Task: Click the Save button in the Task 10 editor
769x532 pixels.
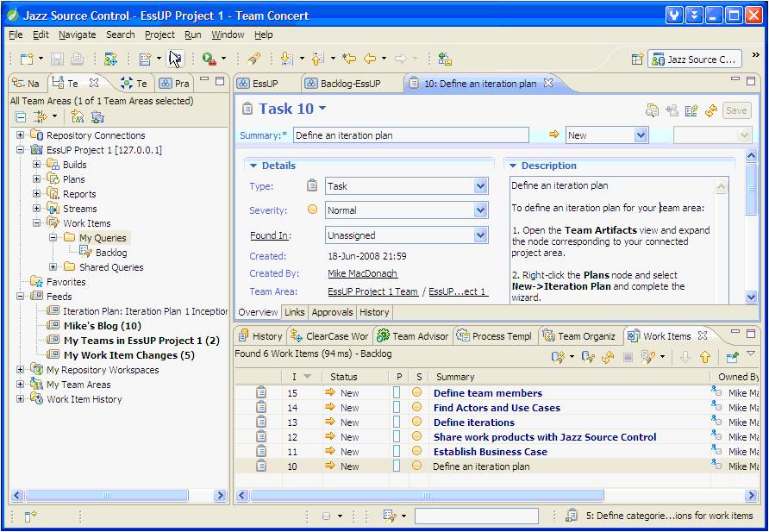Action: click(x=735, y=110)
